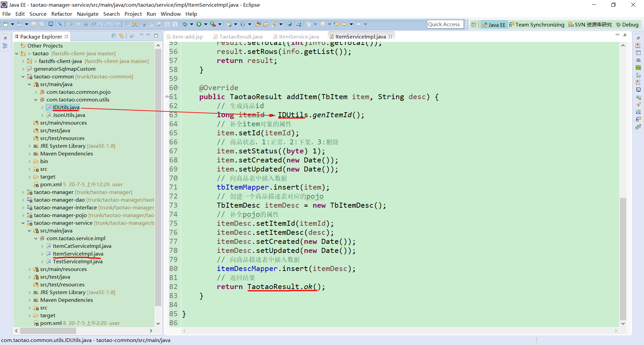Click the Package Explorer vertical scrollbar
Screen dimensions: 644x345
click(158, 178)
